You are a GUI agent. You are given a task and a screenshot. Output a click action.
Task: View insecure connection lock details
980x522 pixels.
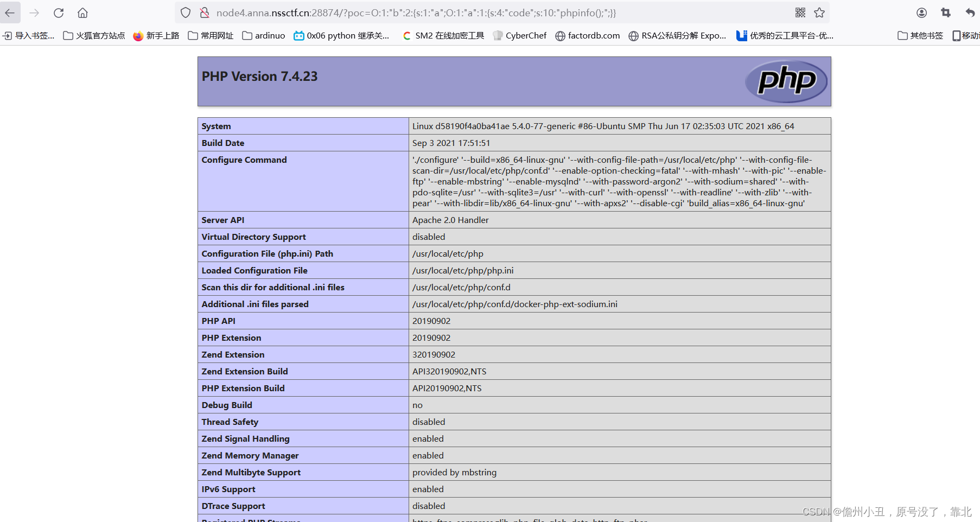tap(205, 12)
